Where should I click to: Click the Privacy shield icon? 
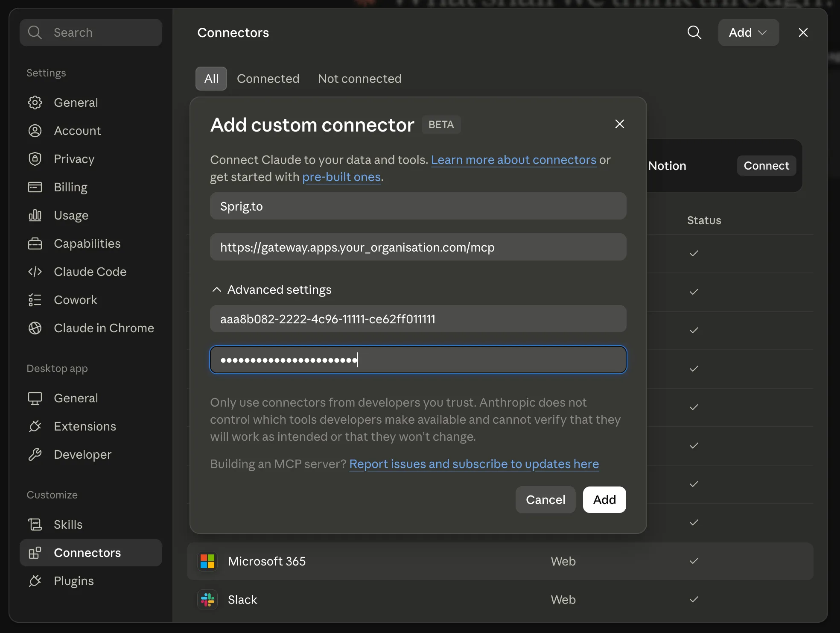[x=35, y=159]
